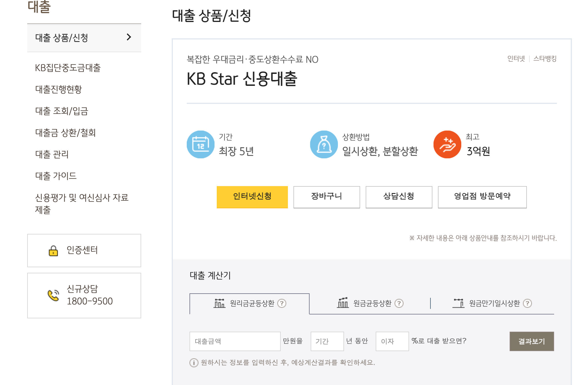Click the chart icon of 원금균등상환 tab
The image size is (588, 385).
(343, 303)
